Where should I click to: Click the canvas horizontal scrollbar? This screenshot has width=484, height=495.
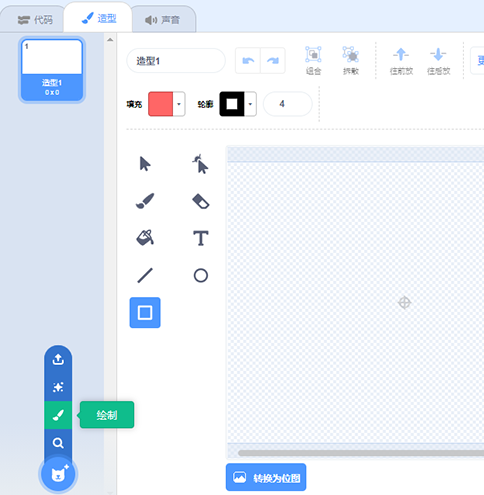pos(361,453)
